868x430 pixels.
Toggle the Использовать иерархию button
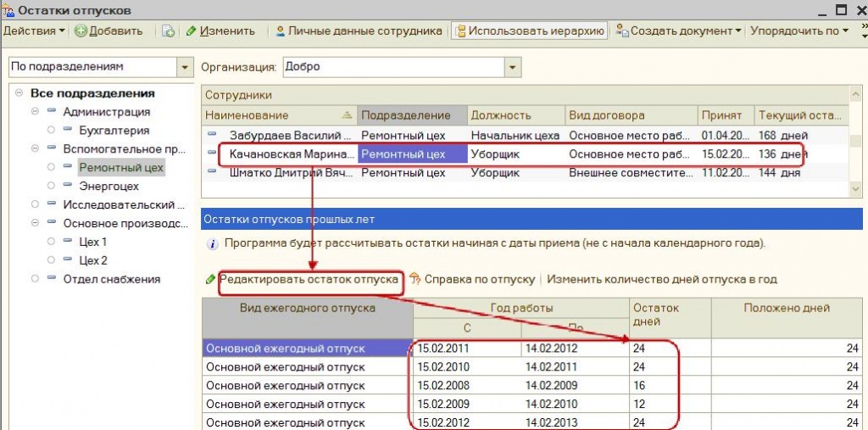point(530,31)
